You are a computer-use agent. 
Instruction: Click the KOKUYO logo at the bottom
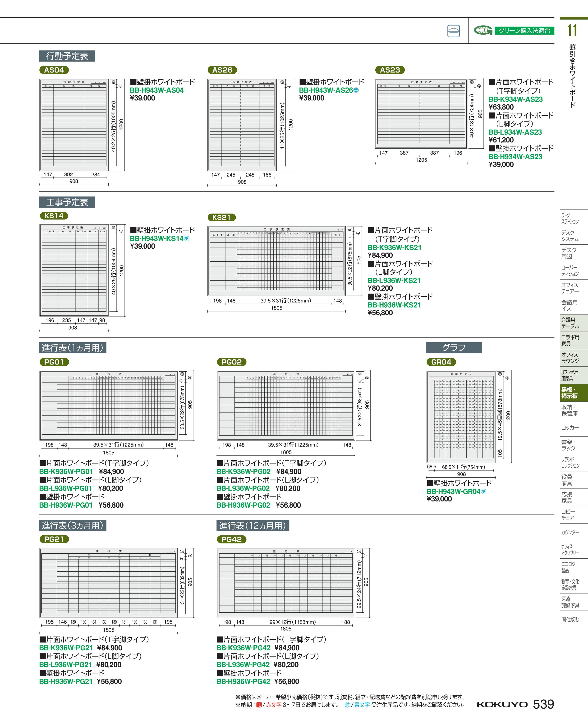[502, 704]
